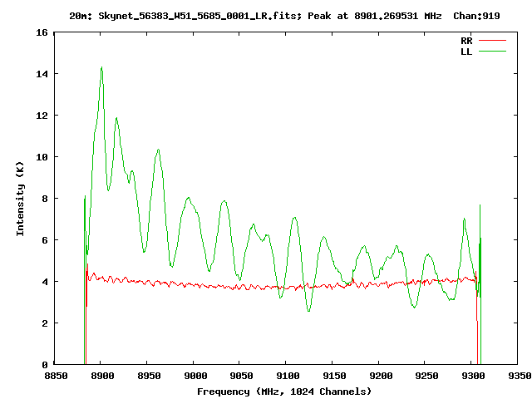The height and width of the screenshot is (399, 532).
Task: Click the 0 y-axis tick label
Action: pos(43,365)
